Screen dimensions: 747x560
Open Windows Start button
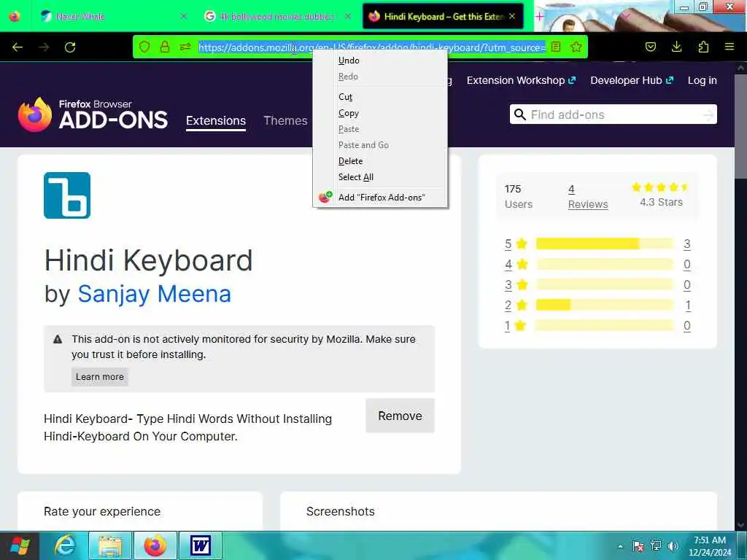[19, 545]
